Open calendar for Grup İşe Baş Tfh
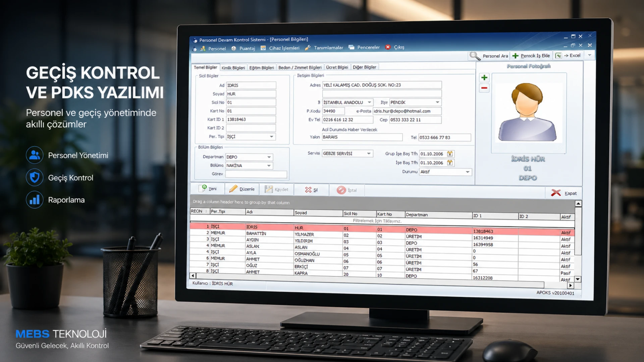Screen dimensions: 644x362 (x=450, y=154)
